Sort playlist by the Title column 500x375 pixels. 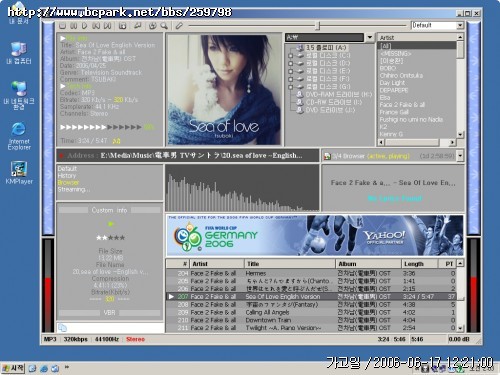tap(290, 264)
